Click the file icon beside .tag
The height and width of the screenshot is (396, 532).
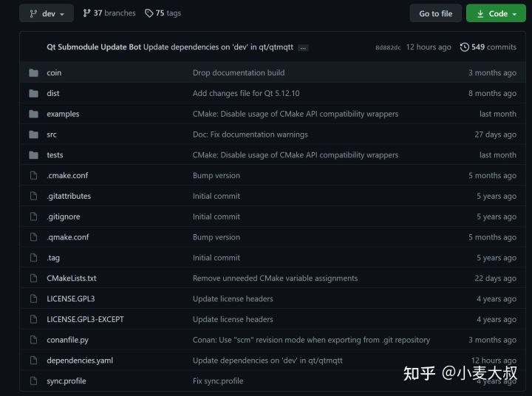click(33, 258)
